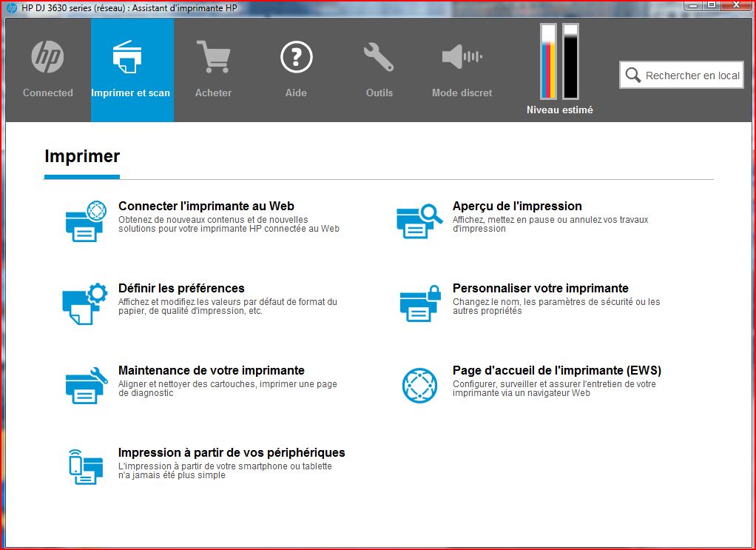
Task: Click the EWS globe icon
Action: pos(420,386)
